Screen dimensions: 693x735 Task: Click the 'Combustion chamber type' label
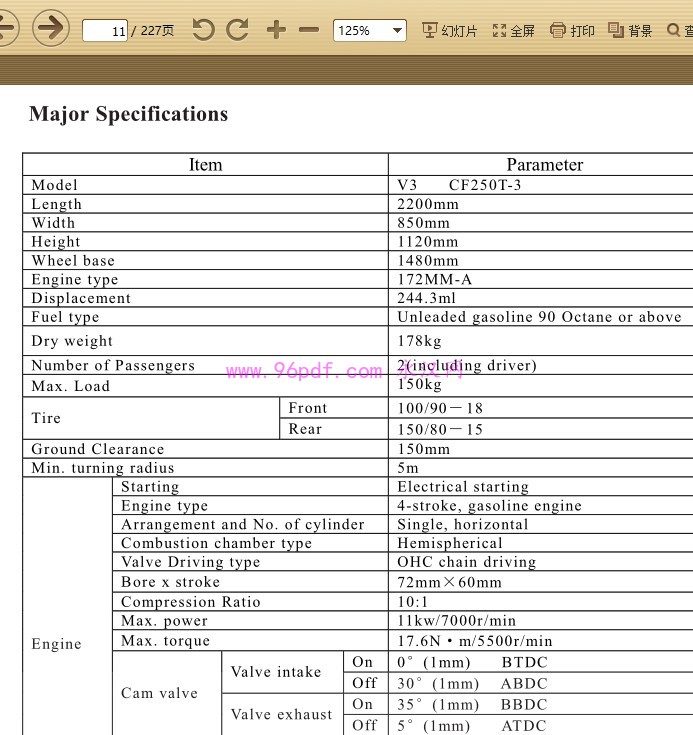(x=216, y=543)
